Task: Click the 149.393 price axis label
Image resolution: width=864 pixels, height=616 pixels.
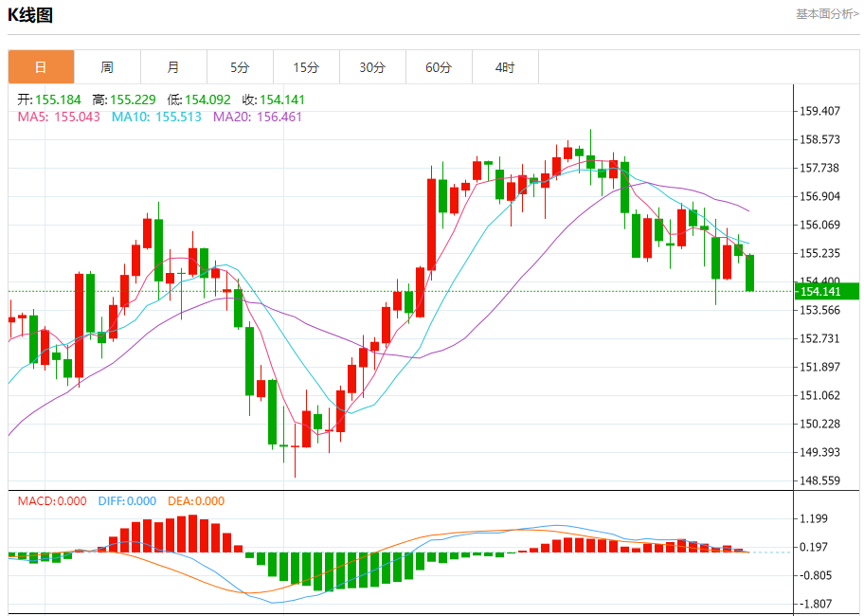Action: (x=819, y=452)
